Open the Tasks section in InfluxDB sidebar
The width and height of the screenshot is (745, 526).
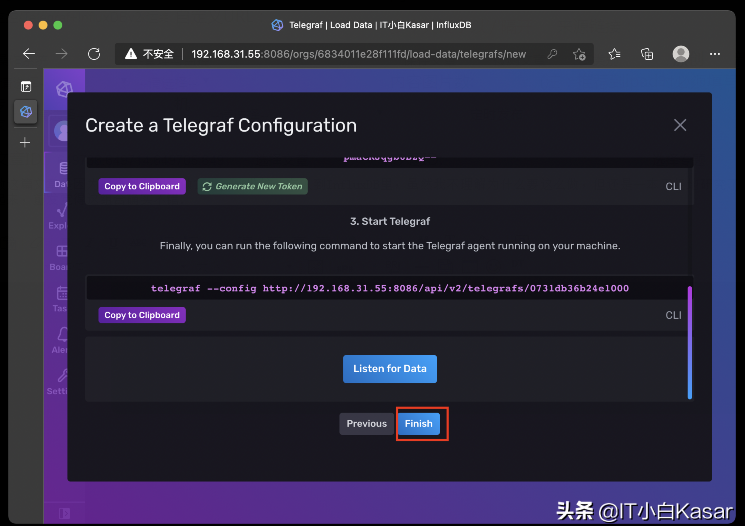(x=60, y=298)
